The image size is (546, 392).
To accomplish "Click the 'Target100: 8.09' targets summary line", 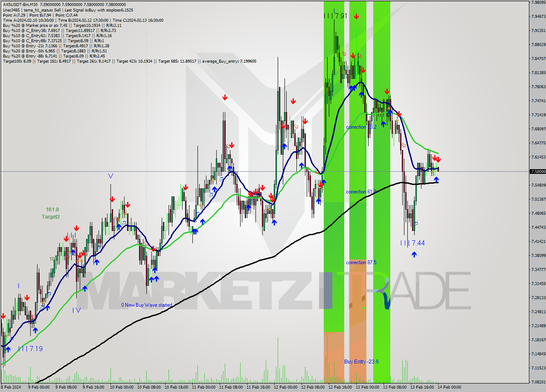I will (x=129, y=61).
